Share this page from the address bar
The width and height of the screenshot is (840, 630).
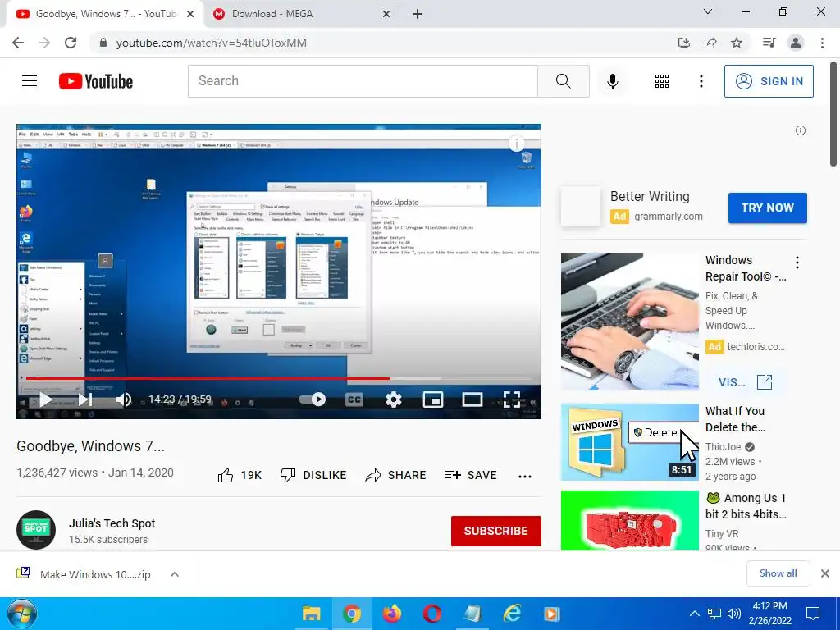[710, 43]
